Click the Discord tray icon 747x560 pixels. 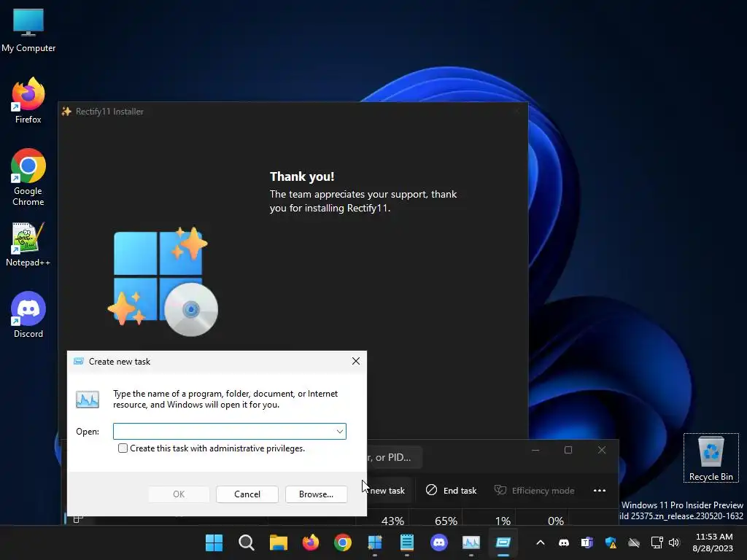(564, 542)
